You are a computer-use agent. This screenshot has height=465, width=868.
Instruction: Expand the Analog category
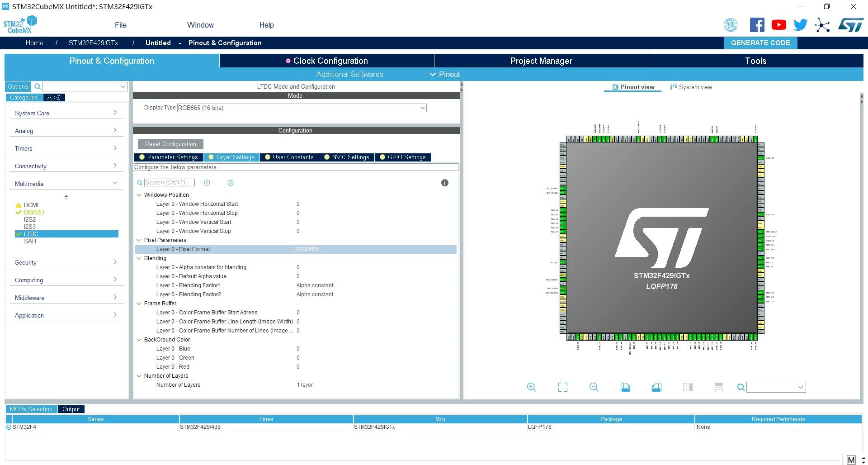(66, 131)
